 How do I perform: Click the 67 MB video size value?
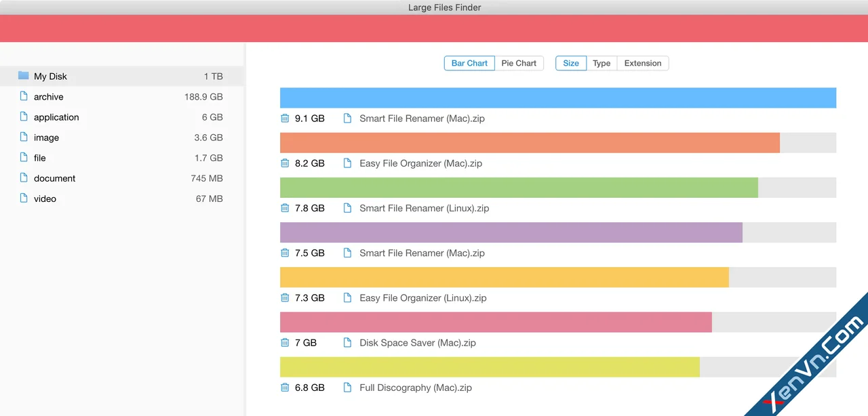(x=209, y=199)
